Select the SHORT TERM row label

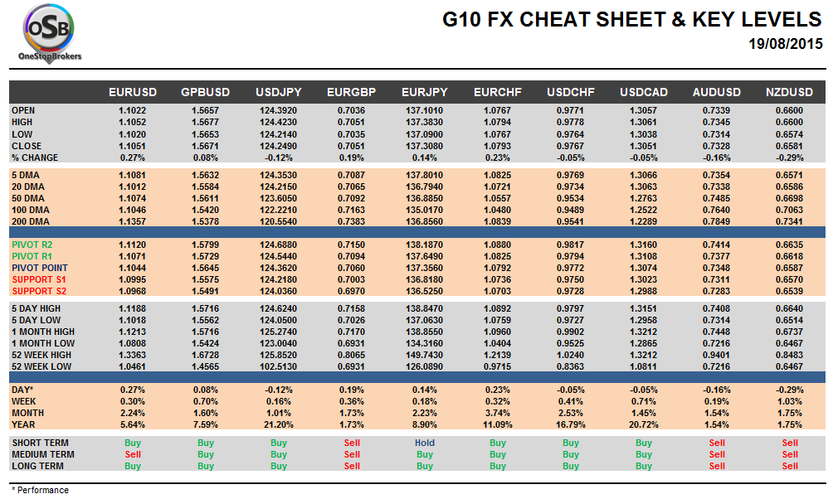[41, 443]
